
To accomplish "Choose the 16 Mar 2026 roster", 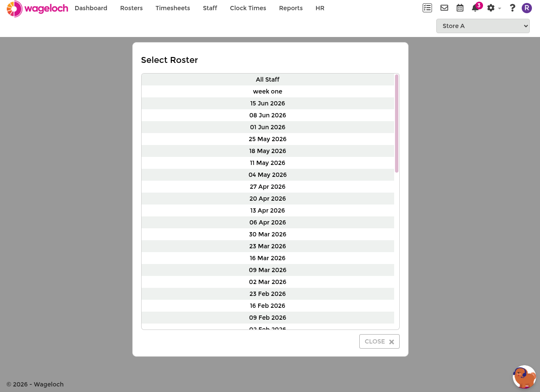I will click(268, 258).
